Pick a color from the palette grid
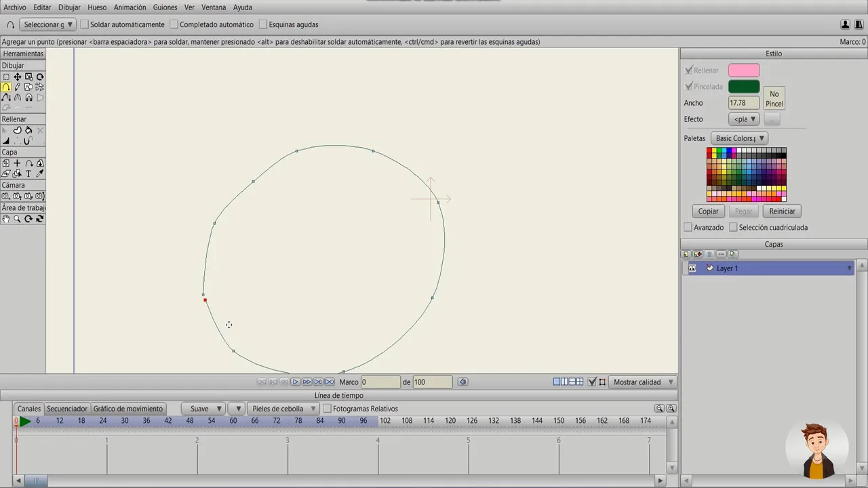Screen dimensions: 868x488 [x=747, y=175]
